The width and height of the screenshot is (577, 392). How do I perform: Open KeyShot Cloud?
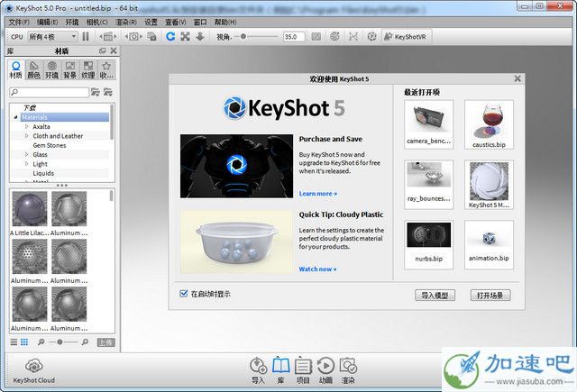tap(34, 370)
